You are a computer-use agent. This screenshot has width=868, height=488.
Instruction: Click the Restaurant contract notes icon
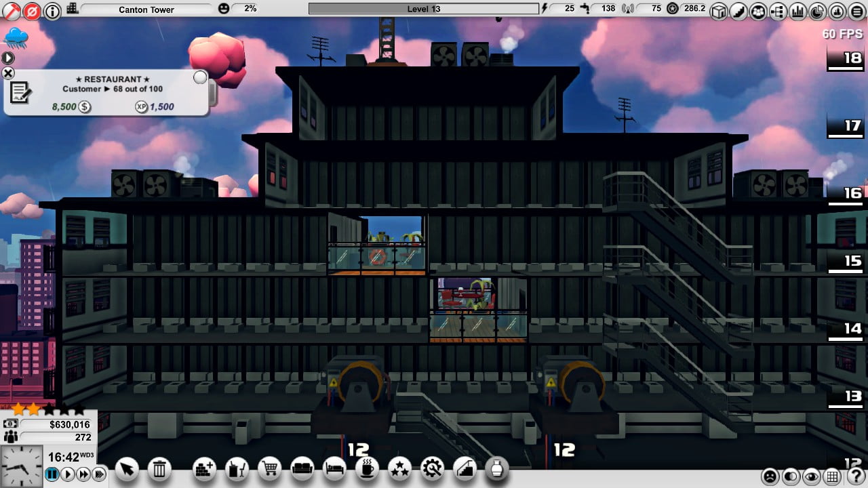[20, 93]
